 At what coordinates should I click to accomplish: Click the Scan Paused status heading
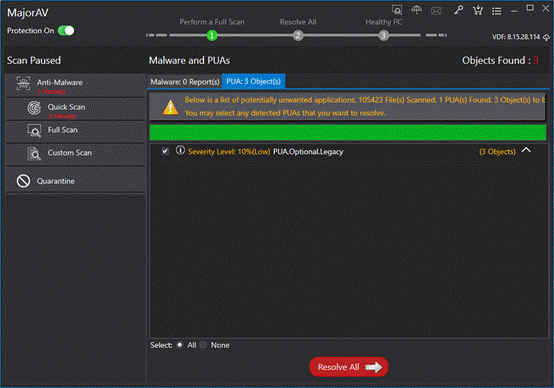[x=34, y=60]
